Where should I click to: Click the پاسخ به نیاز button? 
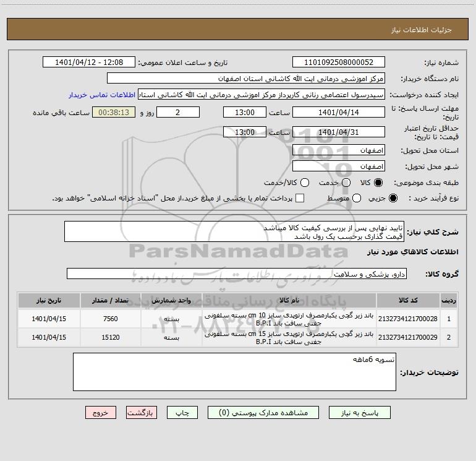(359, 413)
